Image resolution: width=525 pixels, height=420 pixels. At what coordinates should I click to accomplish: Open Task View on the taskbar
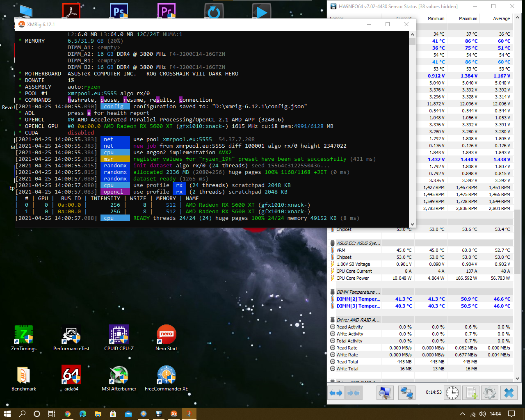[52, 413]
